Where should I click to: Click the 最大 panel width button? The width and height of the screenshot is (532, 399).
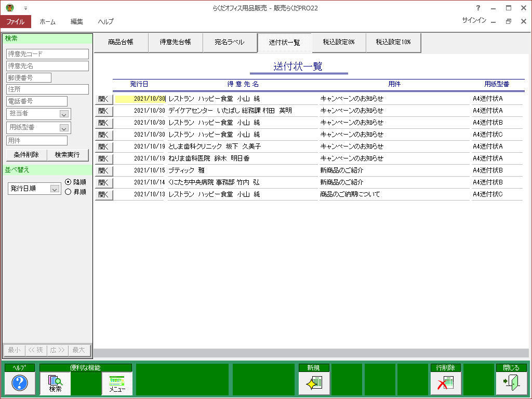coord(79,350)
